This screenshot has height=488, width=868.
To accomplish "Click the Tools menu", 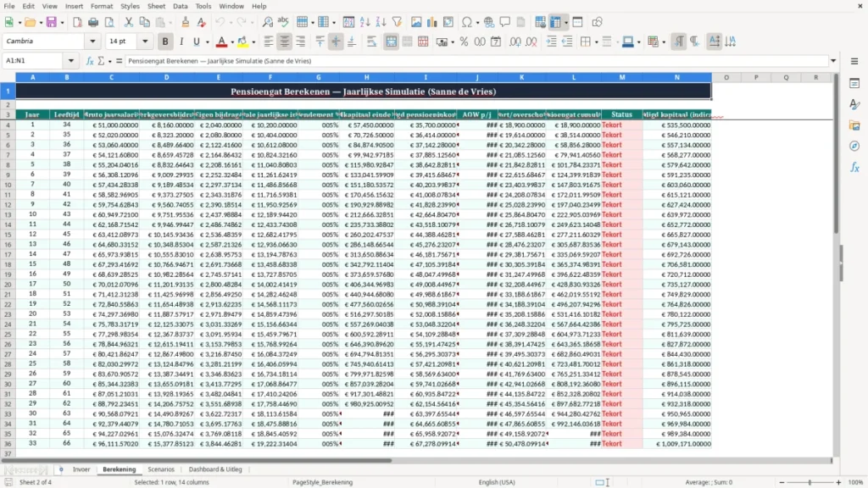I will 203,6.
